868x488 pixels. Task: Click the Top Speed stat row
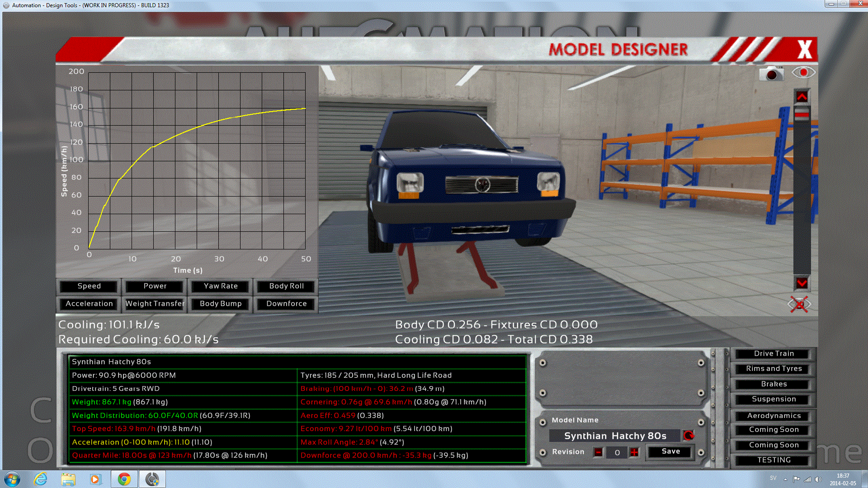pyautogui.click(x=183, y=429)
